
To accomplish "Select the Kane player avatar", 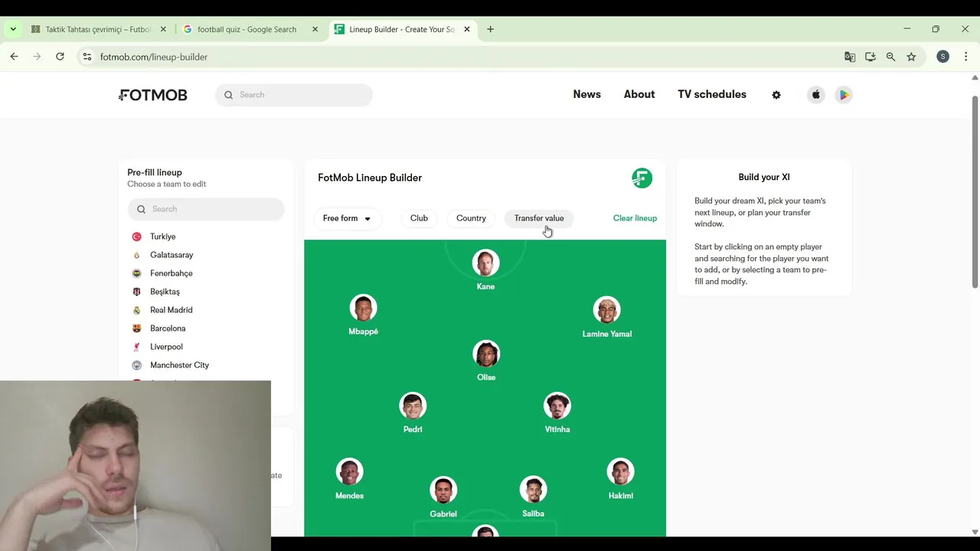I will click(x=485, y=263).
